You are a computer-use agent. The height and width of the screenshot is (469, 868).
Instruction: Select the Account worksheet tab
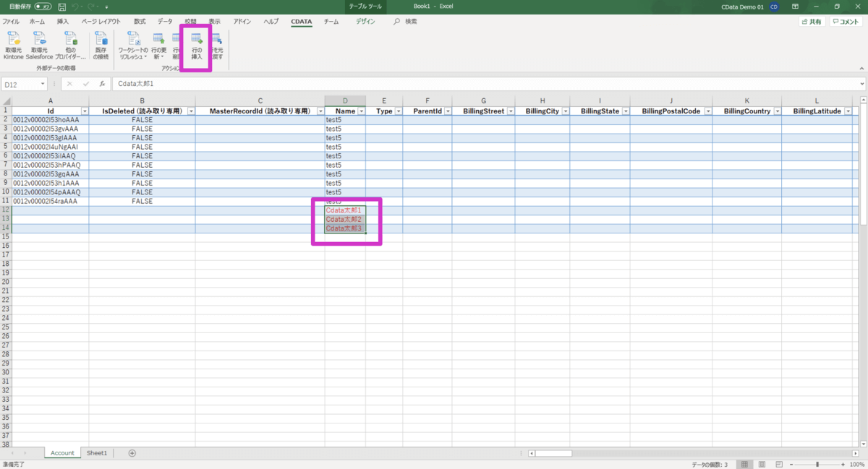point(62,453)
